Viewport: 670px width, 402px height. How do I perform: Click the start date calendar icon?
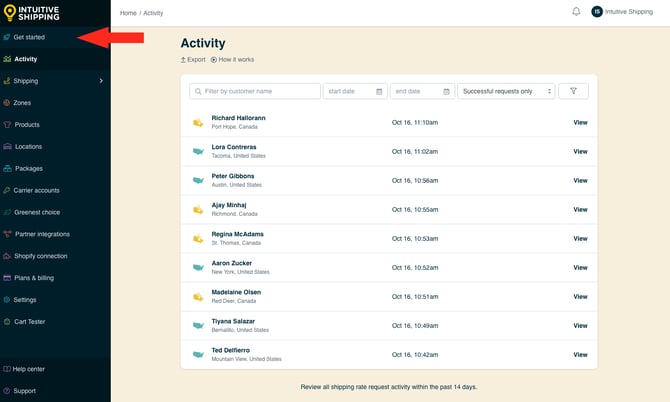tap(379, 91)
